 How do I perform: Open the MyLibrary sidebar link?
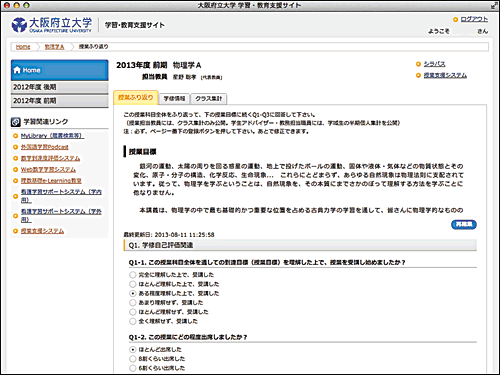(52, 136)
